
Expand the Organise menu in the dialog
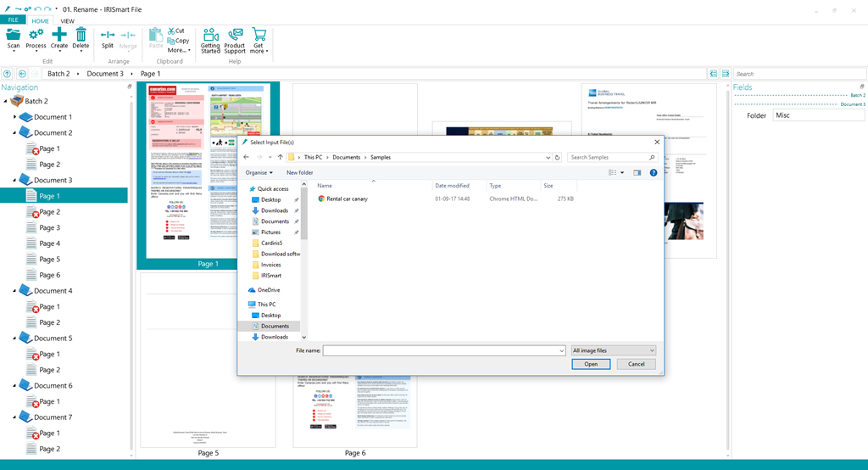[259, 172]
